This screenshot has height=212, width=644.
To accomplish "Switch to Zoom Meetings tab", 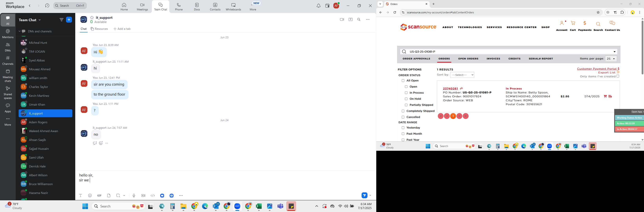I will pos(142,7).
